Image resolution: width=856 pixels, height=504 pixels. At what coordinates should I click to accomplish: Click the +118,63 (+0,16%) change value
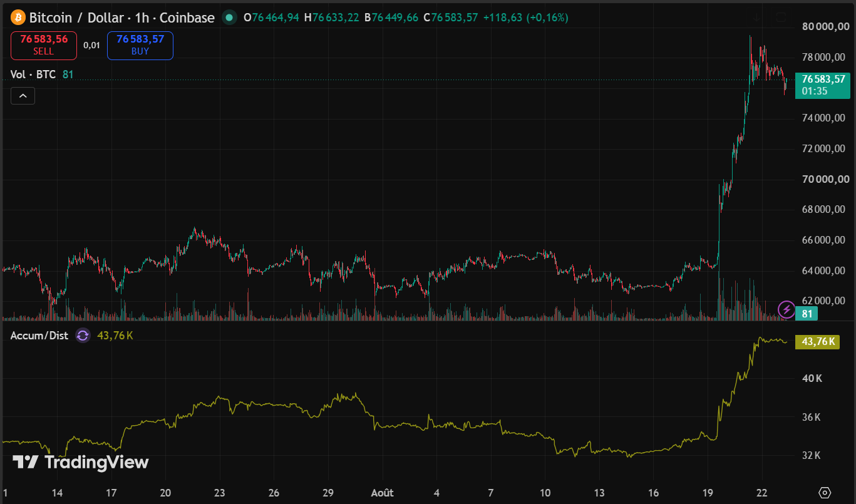[525, 18]
